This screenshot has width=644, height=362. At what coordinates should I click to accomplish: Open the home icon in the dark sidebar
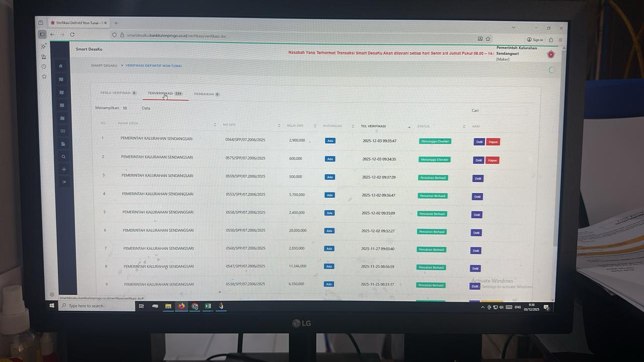61,66
